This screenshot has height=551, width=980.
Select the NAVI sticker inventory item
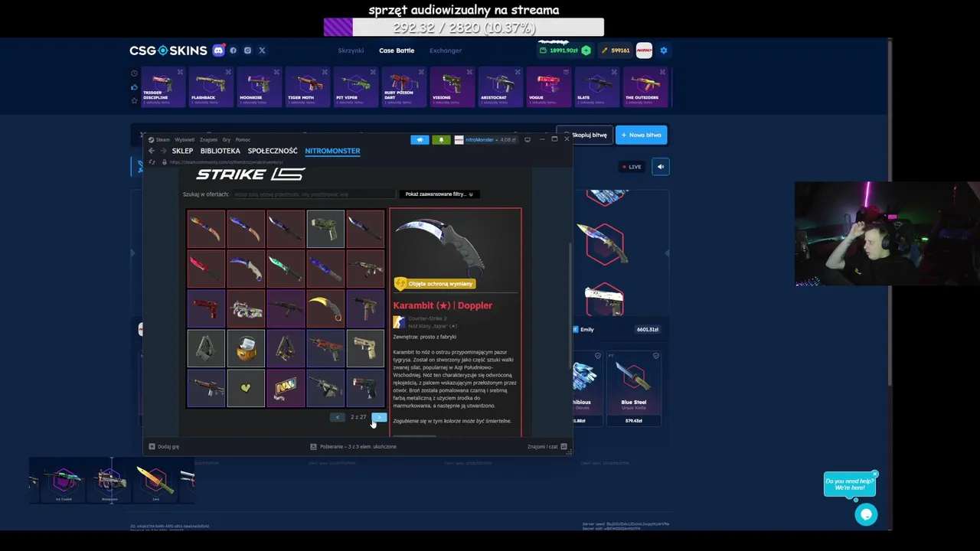pyautogui.click(x=286, y=388)
